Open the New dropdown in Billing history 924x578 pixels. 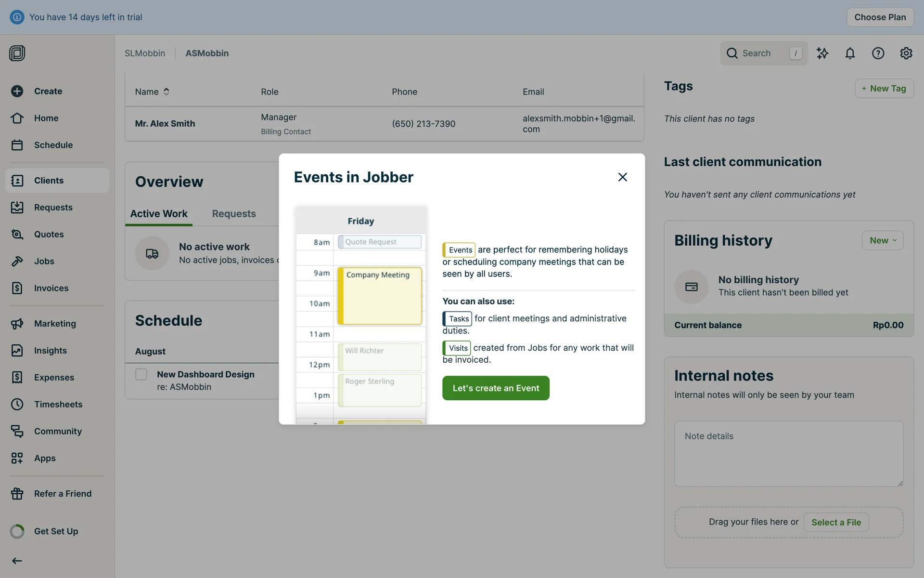tap(883, 240)
